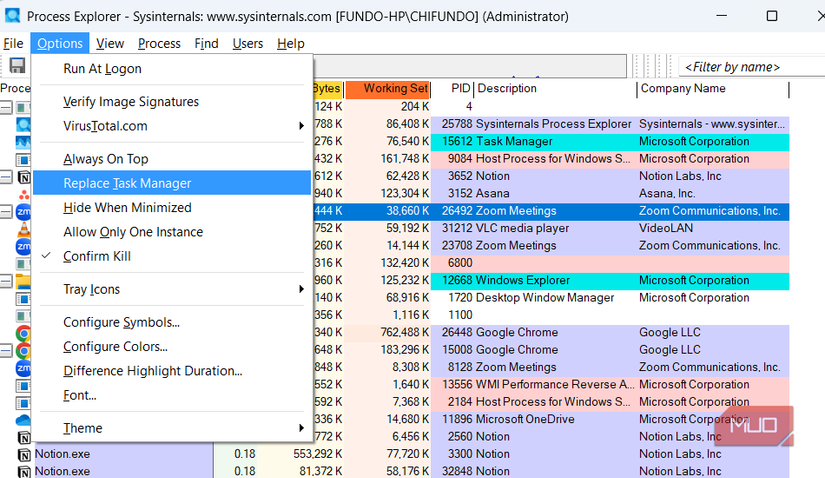Open the Help menu
Viewport: 825px width, 478px height.
point(290,43)
